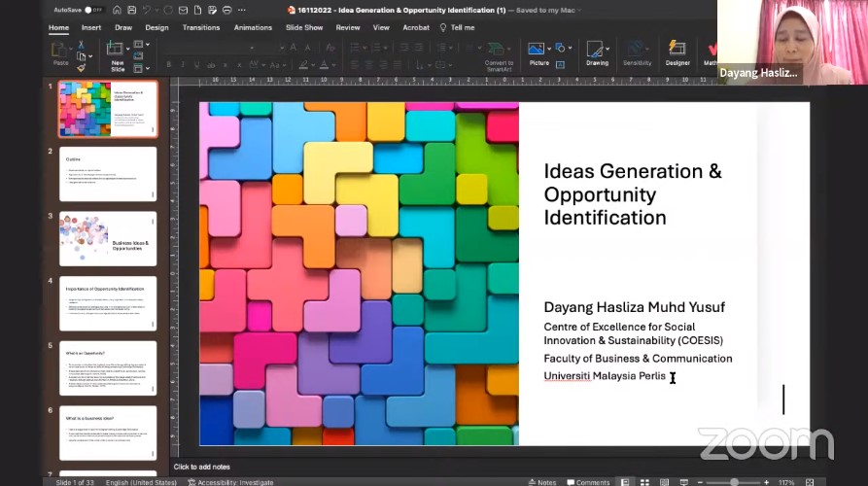Click the New document page icon
Viewport: 868px width, 486px height.
197,10
